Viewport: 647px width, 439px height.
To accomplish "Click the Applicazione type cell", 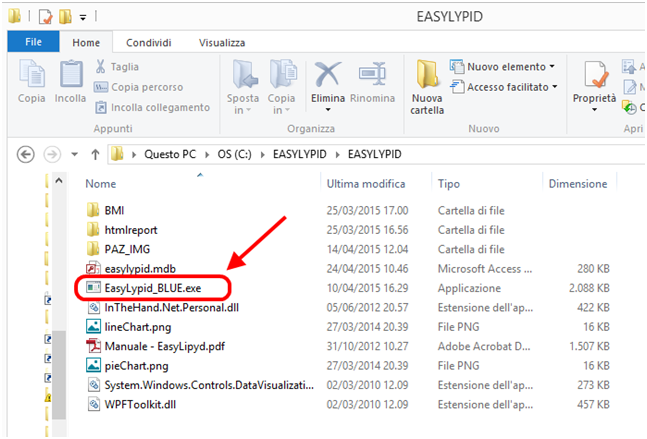I will click(469, 288).
